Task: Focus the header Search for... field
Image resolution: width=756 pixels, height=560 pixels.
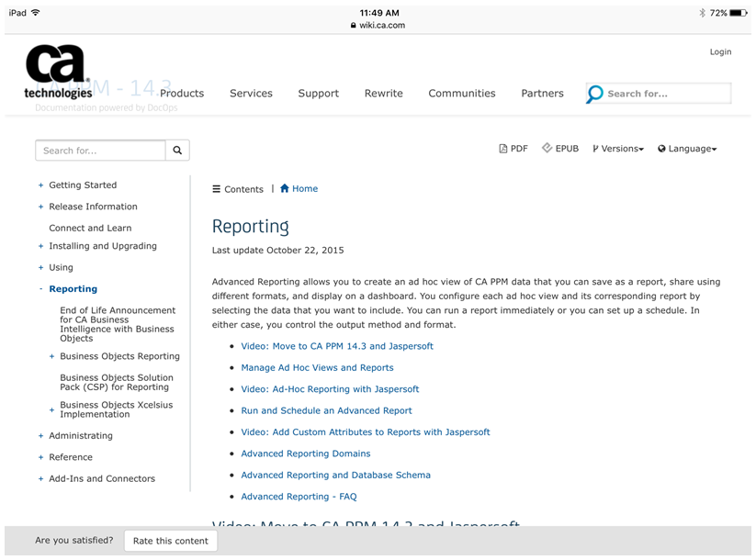Action: (x=669, y=94)
